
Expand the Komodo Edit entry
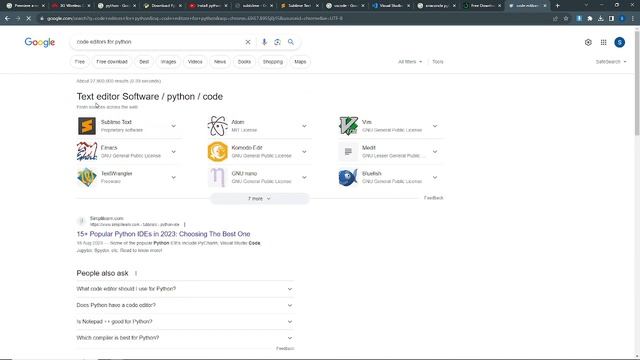[x=304, y=152]
